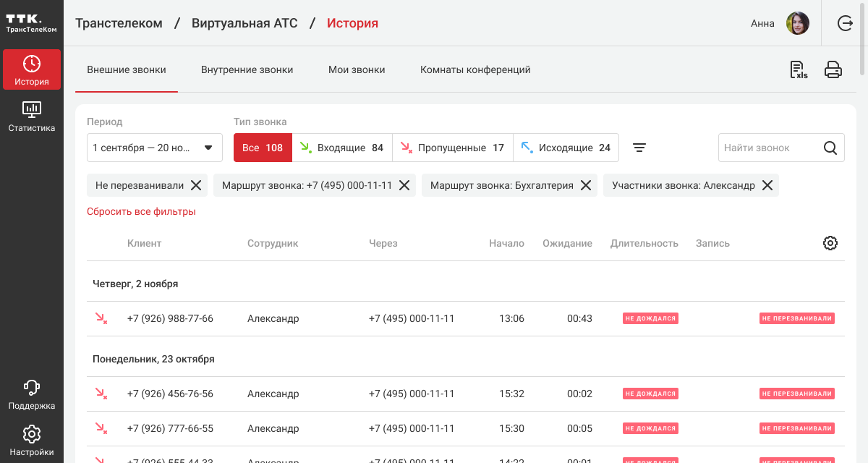Open advanced filters icon next to Исходящие
The width and height of the screenshot is (868, 463).
click(x=639, y=148)
